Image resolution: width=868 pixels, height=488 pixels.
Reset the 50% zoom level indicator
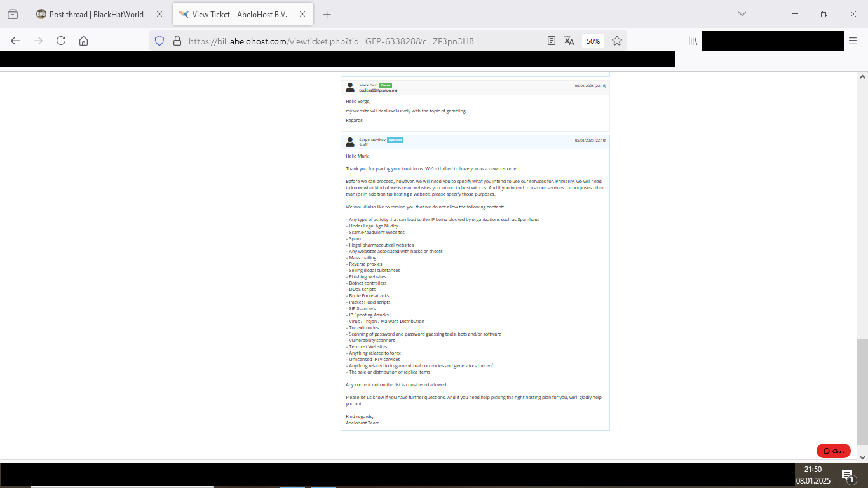[x=593, y=41]
